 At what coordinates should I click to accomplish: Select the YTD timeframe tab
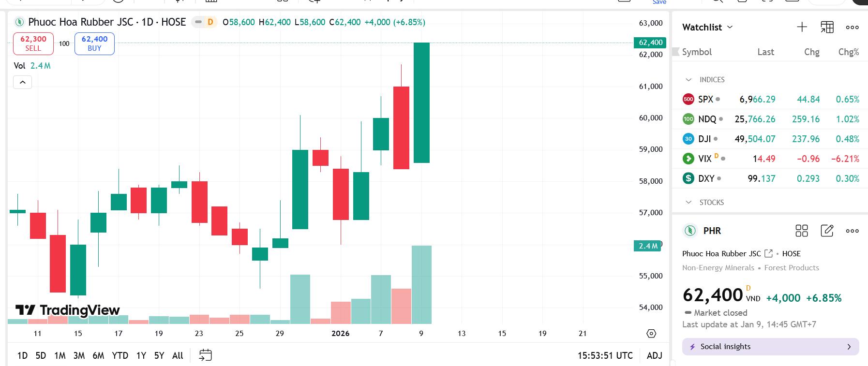pos(120,355)
